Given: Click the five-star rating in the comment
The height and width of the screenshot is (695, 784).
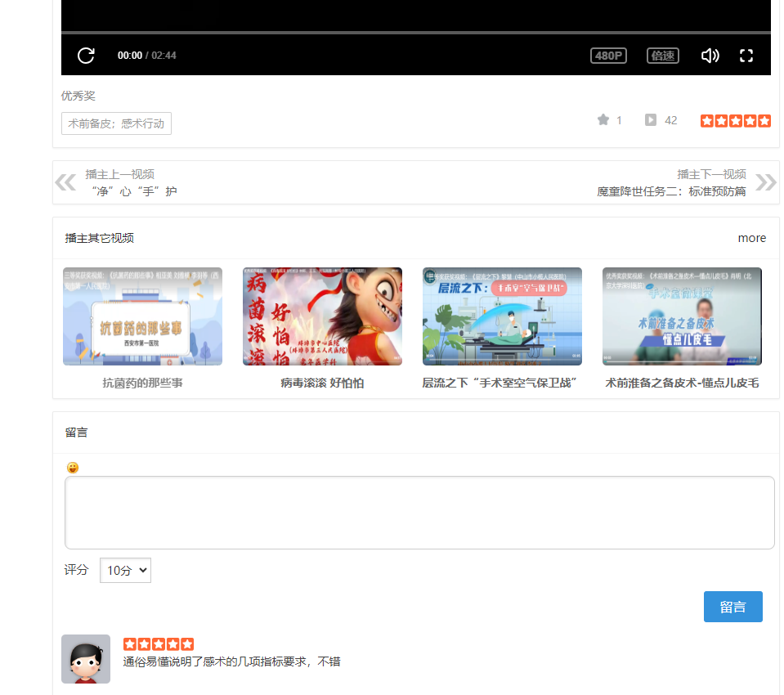Looking at the screenshot, I should tap(159, 643).
